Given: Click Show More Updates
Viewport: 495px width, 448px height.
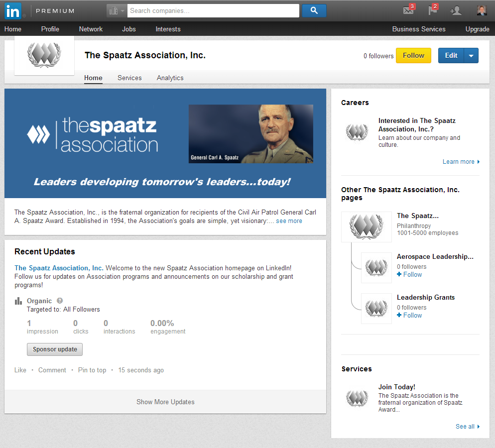Looking at the screenshot, I should click(x=165, y=402).
